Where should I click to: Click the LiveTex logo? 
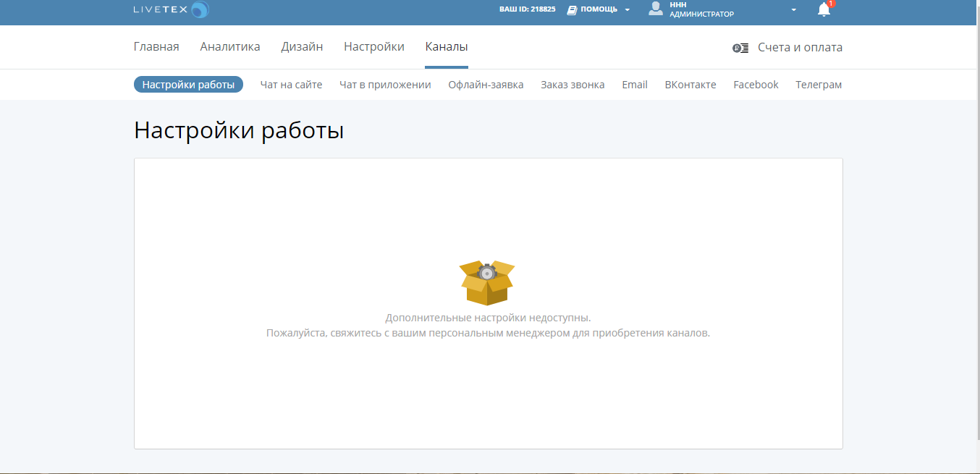point(170,9)
